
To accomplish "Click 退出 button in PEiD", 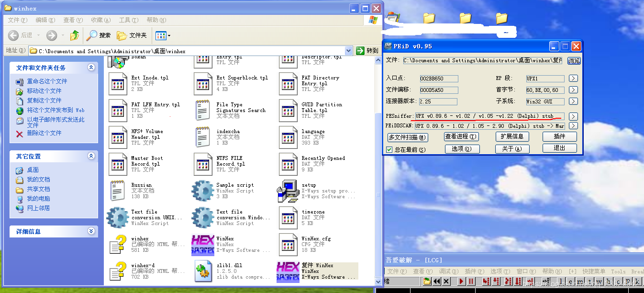I will coord(559,148).
